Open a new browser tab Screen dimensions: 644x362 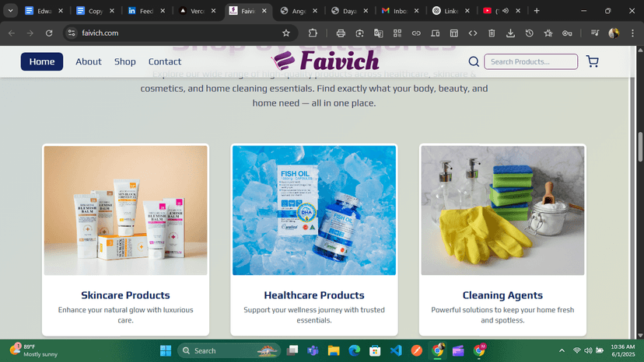click(537, 11)
